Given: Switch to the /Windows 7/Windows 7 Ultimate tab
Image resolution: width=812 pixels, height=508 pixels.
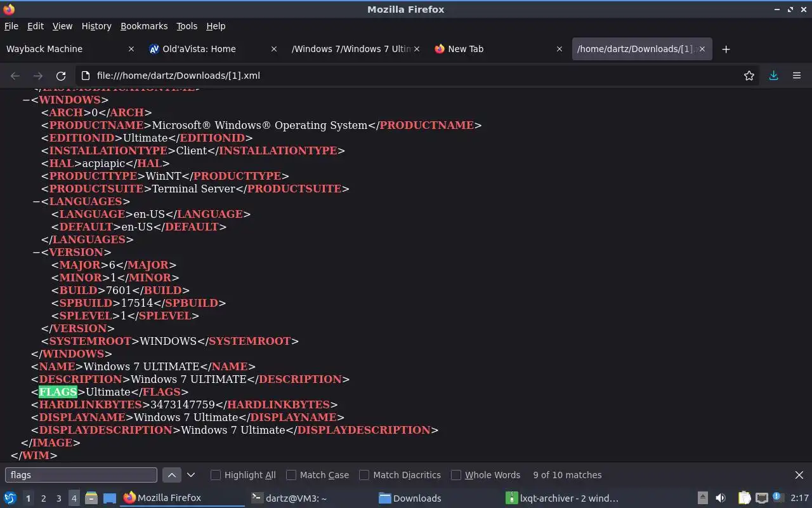Looking at the screenshot, I should [x=356, y=49].
